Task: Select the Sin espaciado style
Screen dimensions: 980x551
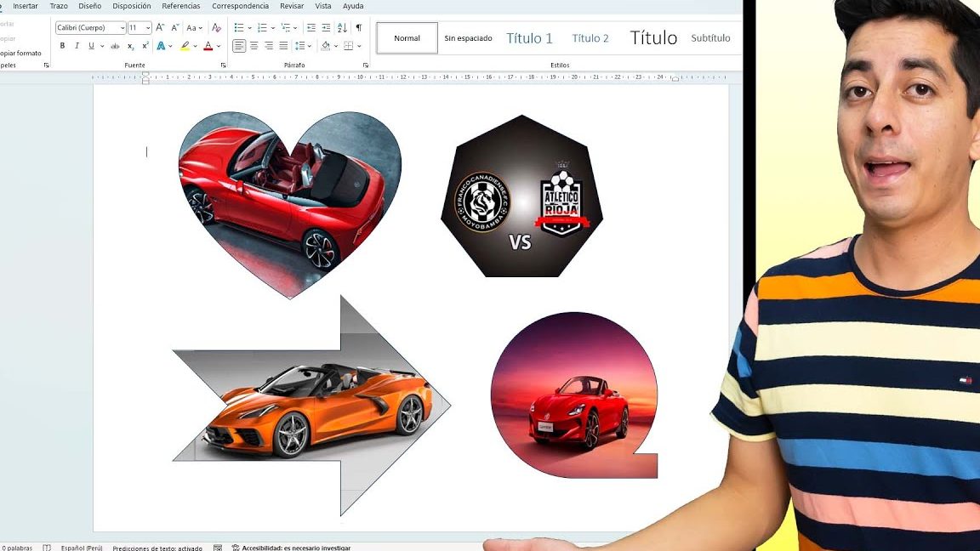Action: pyautogui.click(x=468, y=37)
